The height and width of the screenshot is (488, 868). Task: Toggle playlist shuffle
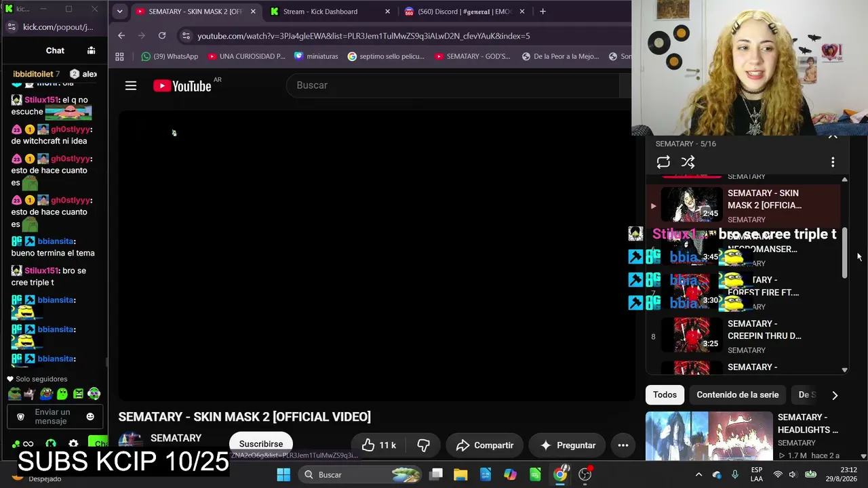point(688,162)
